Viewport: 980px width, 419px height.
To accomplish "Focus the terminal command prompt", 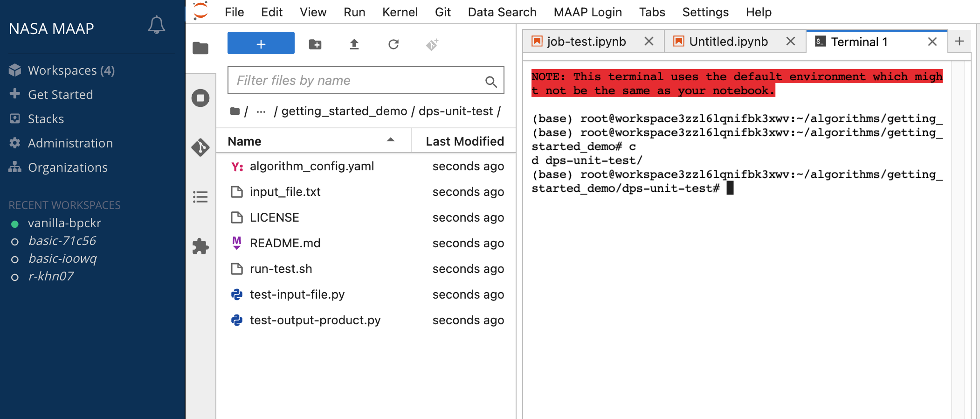I will tap(730, 189).
